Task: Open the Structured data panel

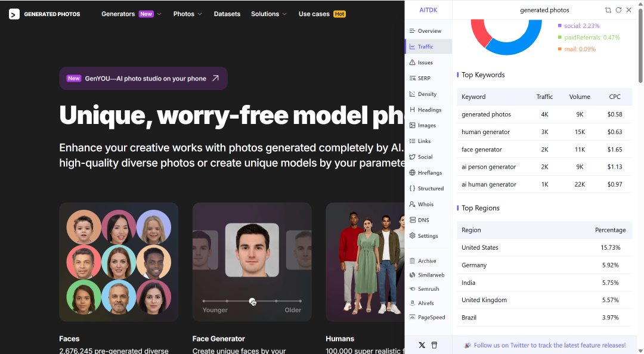Action: click(x=428, y=188)
